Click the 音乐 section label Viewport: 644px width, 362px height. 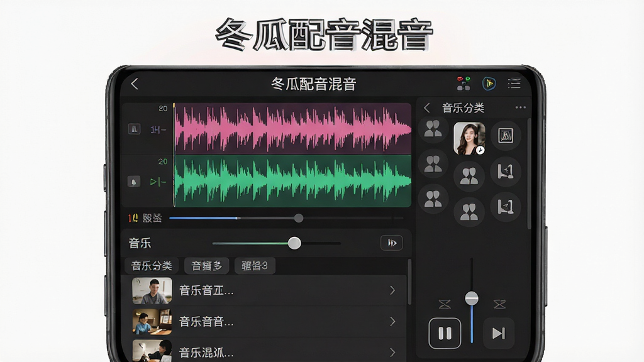140,243
